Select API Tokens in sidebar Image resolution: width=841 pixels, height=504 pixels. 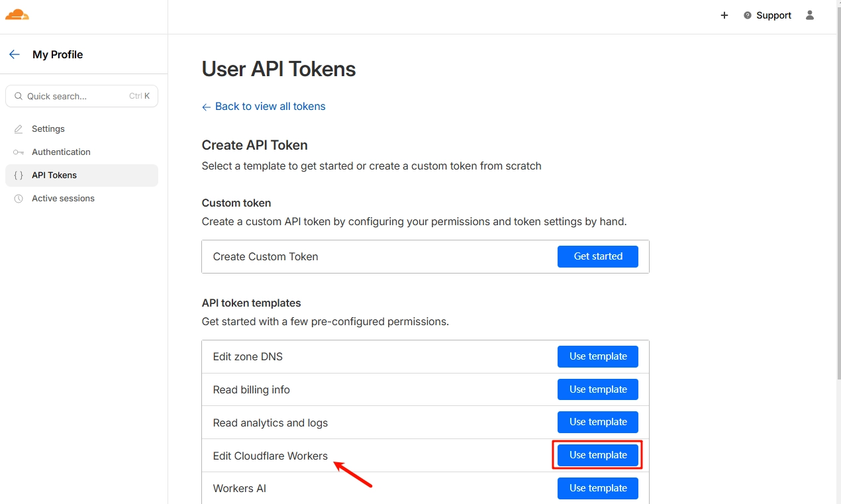(54, 176)
